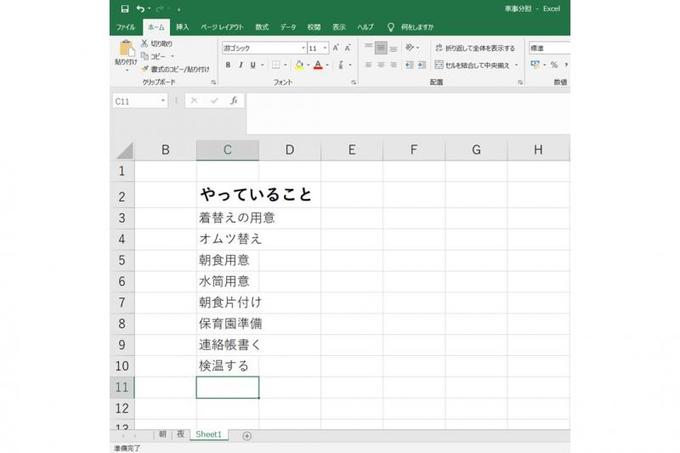Open the fill color dropdown arrow
Image resolution: width=680 pixels, height=453 pixels.
click(308, 65)
